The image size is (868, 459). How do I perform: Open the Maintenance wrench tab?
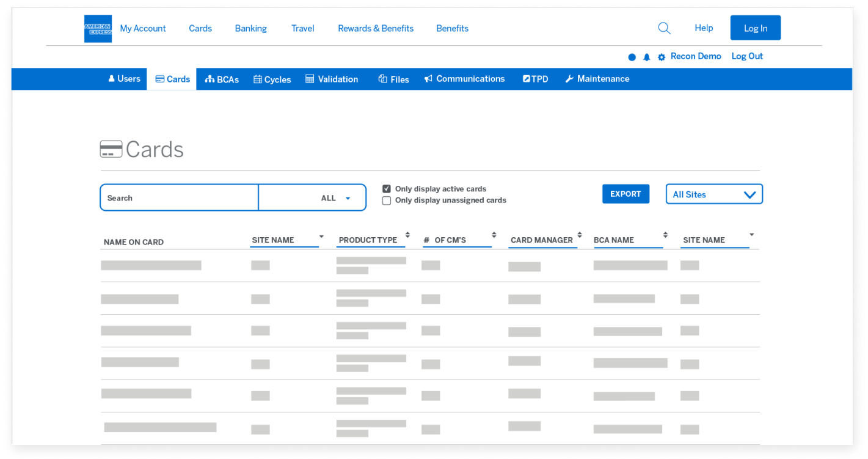point(597,79)
